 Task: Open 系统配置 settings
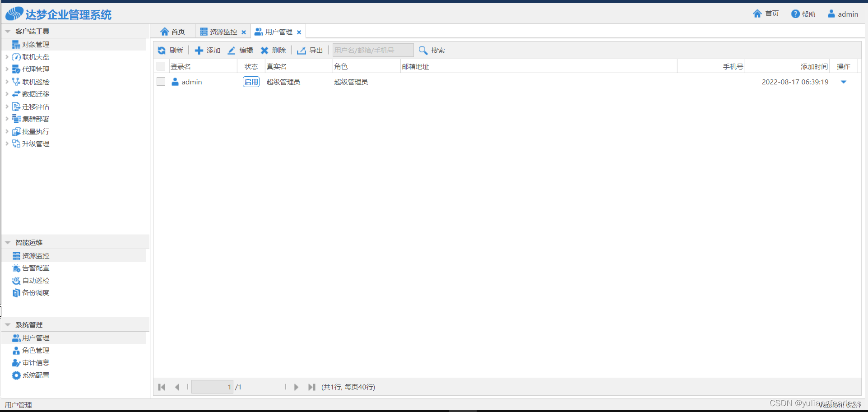36,375
